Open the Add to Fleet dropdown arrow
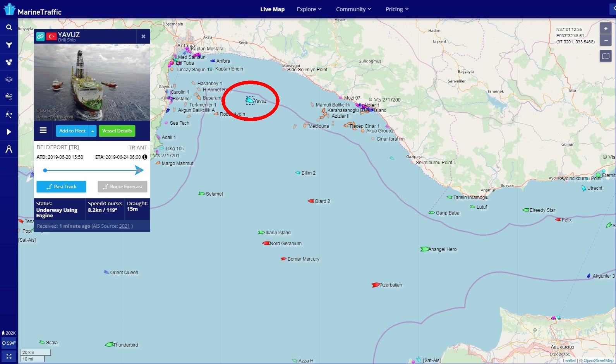This screenshot has height=364, width=616. click(93, 131)
